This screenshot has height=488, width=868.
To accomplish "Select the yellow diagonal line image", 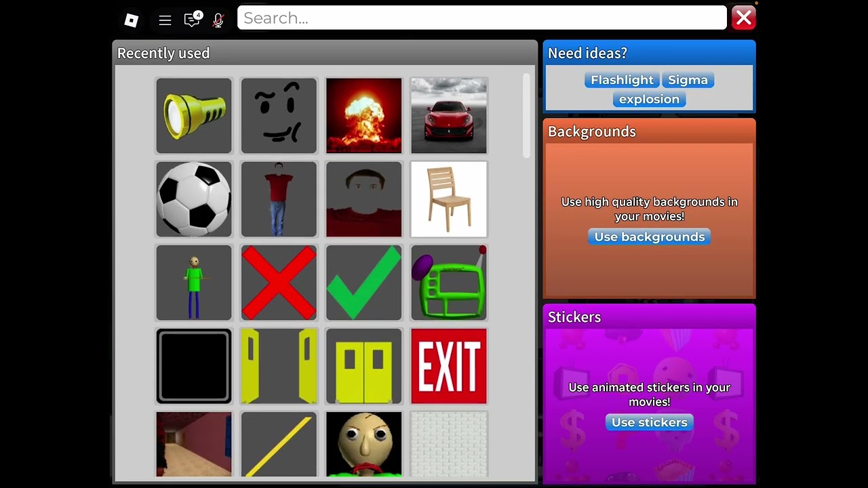I will (279, 444).
